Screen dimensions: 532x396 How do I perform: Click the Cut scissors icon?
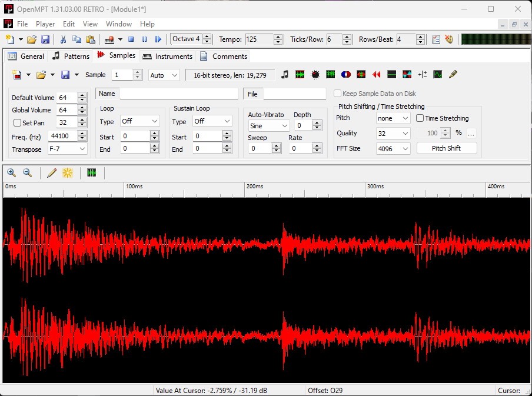(x=63, y=39)
